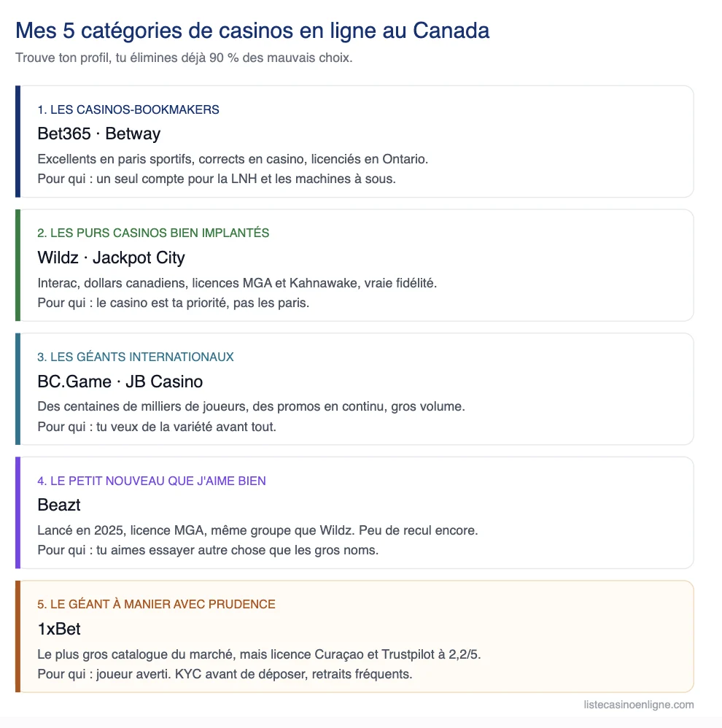The image size is (722, 728).
Task: Click the navy blue accent bar of card 1
Action: [18, 142]
